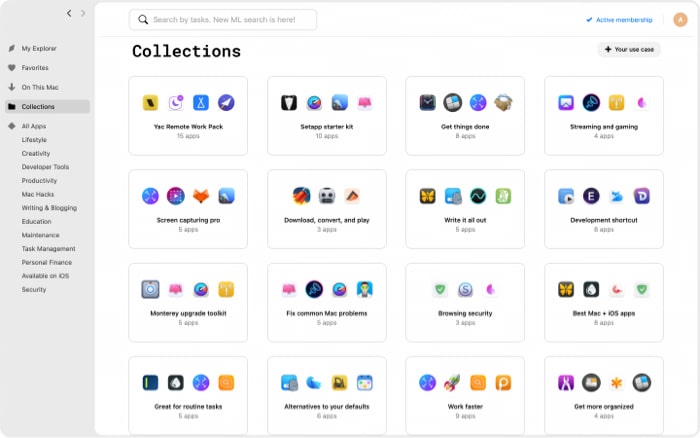Show All Apps category list
This screenshot has height=438, width=700.
(33, 126)
